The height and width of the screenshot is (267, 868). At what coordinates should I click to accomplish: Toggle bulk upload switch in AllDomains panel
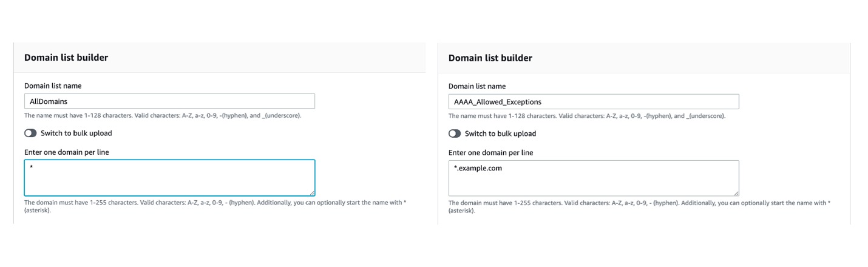click(x=30, y=133)
